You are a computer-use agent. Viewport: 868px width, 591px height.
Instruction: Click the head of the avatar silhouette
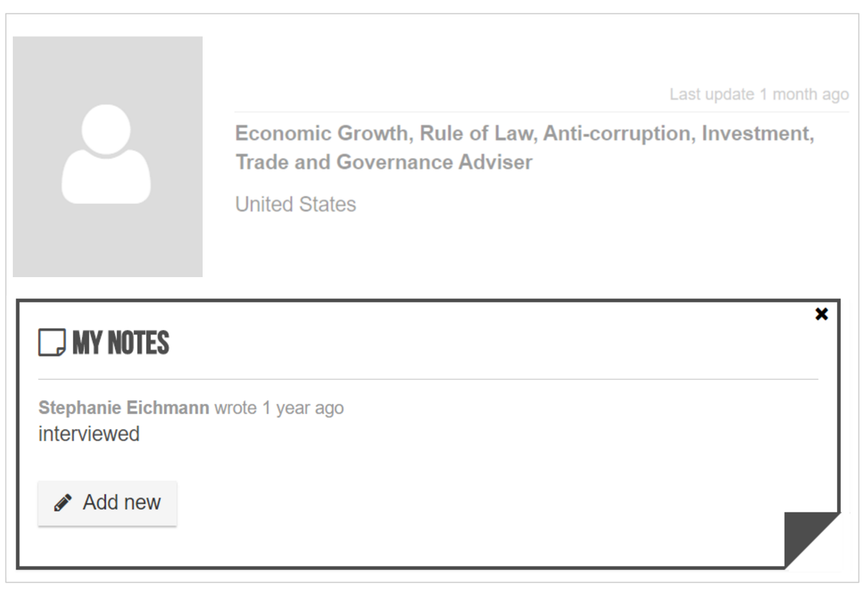coord(106,129)
